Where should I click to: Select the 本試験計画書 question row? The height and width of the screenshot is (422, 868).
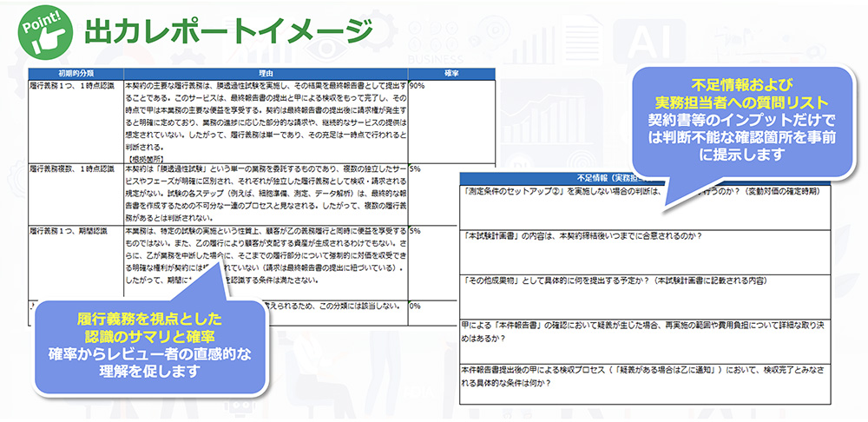(x=582, y=236)
